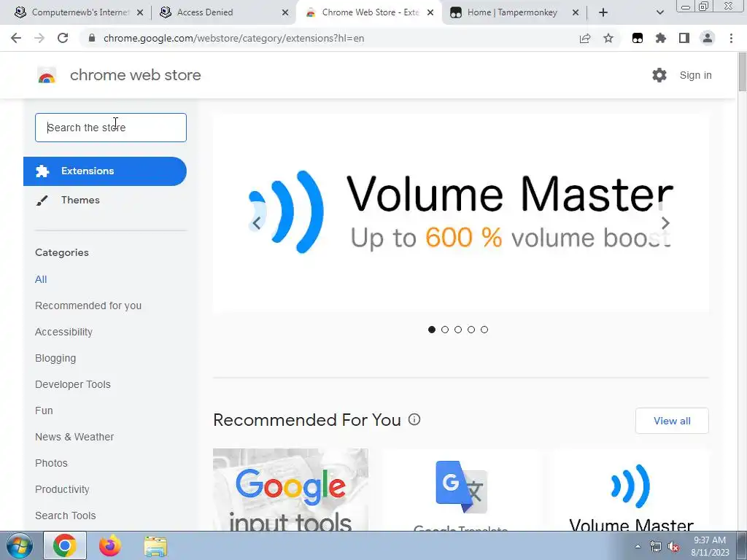
Task: Reload the Chrome Web Store page
Action: pos(63,38)
